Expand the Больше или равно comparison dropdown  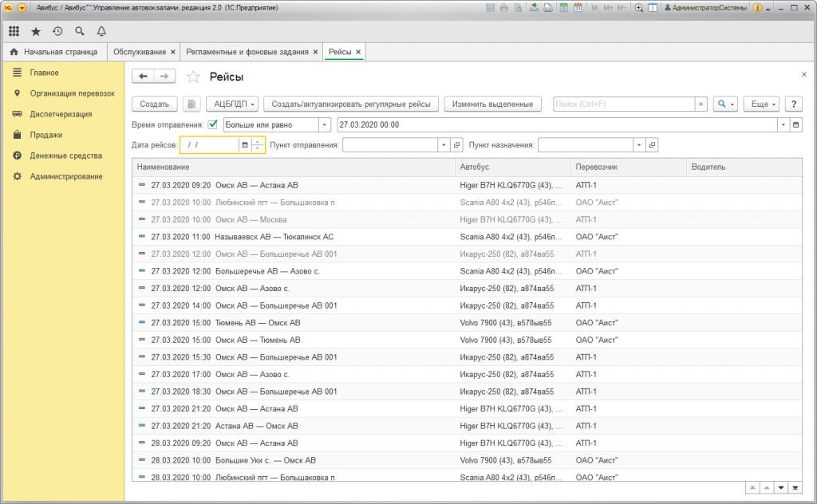pyautogui.click(x=324, y=125)
